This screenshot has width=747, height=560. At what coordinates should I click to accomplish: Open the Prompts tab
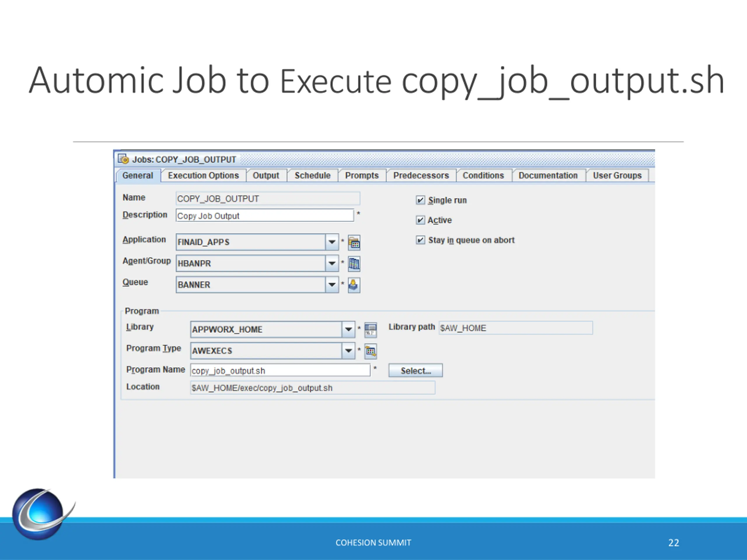[x=362, y=176]
